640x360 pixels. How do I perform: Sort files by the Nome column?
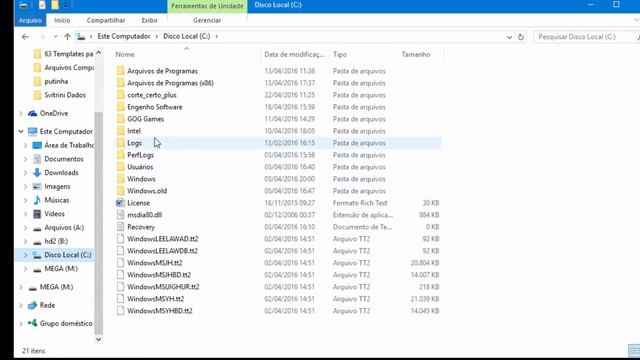coord(125,54)
